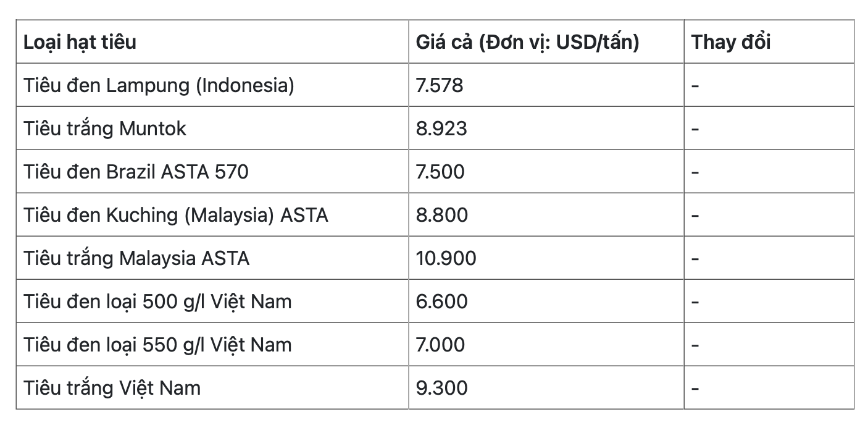Click the change dash in the Muntok row
868x425 pixels.
click(695, 128)
